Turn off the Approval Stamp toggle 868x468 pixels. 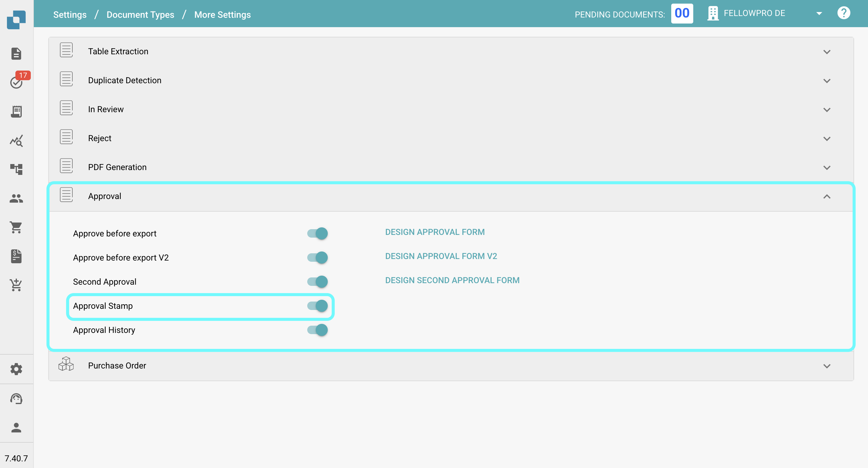(x=318, y=306)
